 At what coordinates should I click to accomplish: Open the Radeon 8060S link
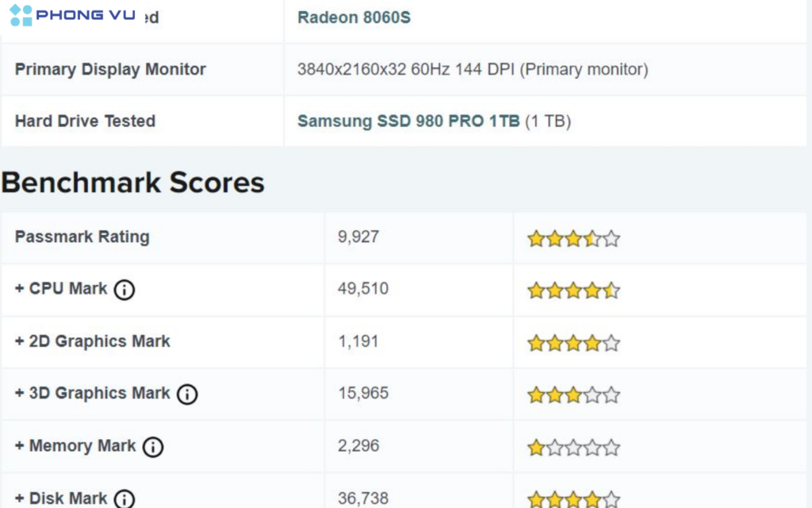pos(354,17)
